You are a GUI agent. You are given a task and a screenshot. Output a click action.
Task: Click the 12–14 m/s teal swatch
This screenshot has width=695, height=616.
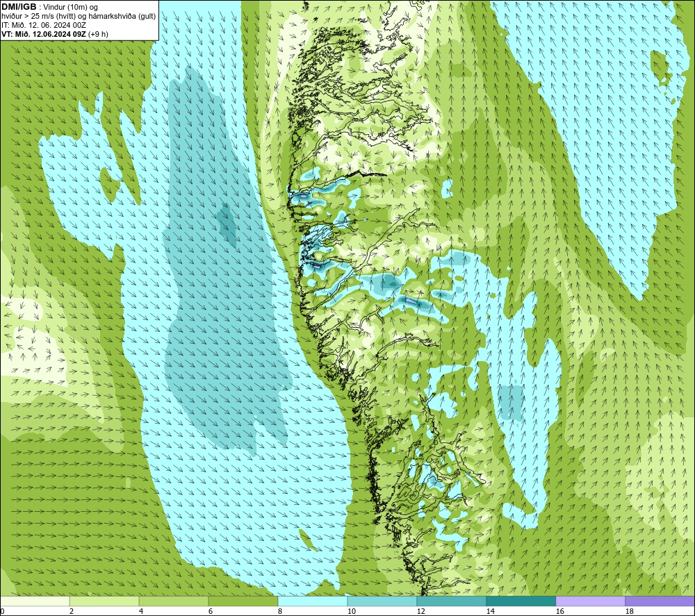pos(451,601)
